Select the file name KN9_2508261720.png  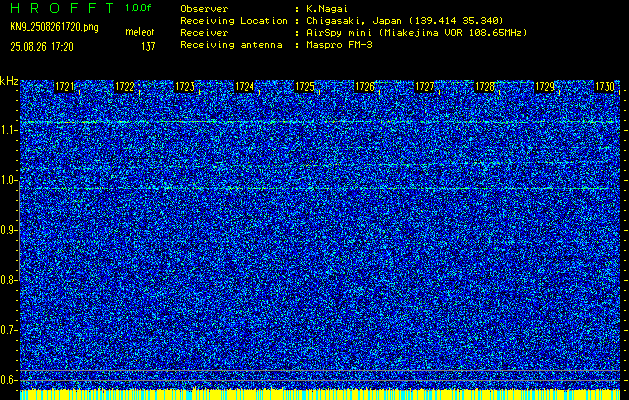pyautogui.click(x=54, y=27)
